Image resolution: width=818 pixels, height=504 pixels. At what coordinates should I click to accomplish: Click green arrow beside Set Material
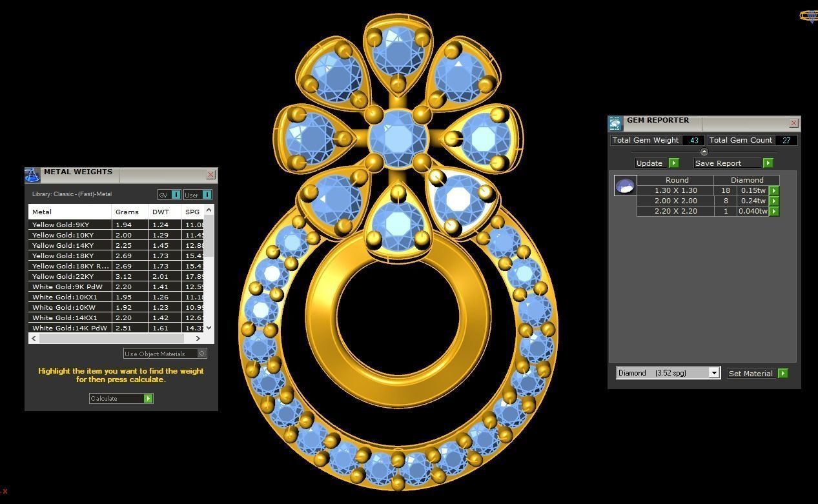click(x=782, y=373)
